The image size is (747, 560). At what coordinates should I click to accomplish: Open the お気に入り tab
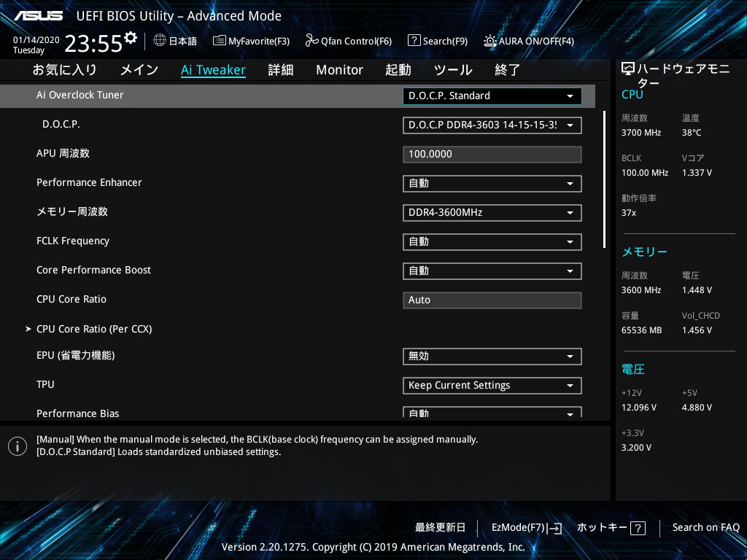point(64,70)
